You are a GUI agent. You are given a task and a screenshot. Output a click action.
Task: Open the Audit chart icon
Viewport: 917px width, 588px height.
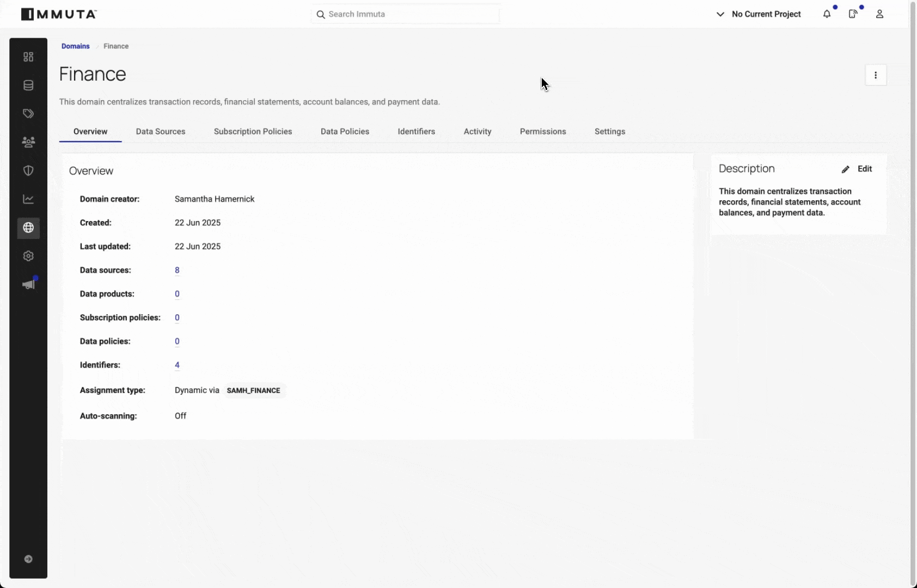click(x=28, y=199)
